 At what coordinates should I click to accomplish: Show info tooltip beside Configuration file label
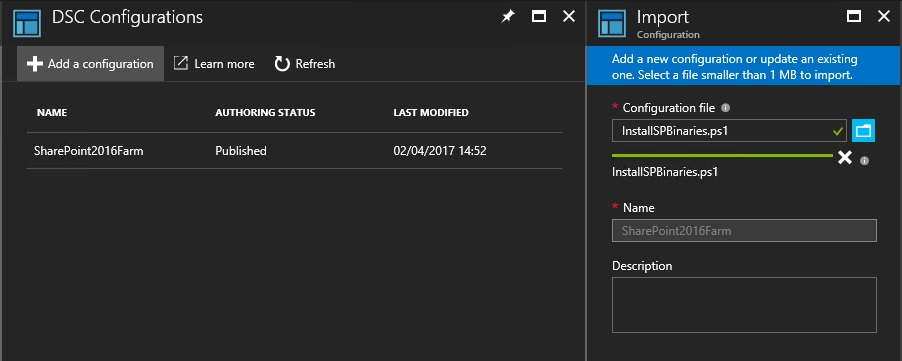coord(725,107)
